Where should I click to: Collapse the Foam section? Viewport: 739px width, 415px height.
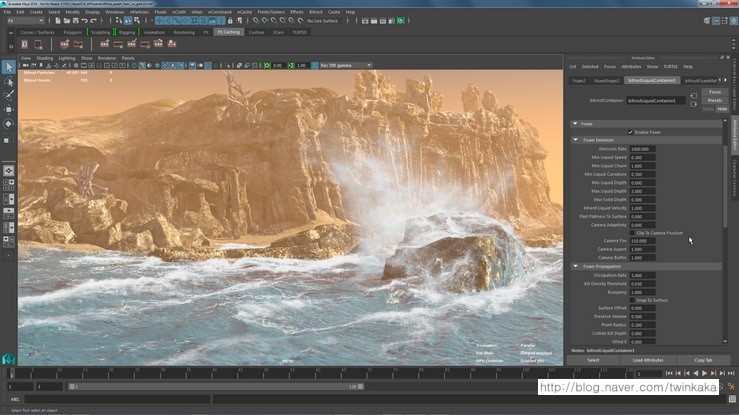575,124
